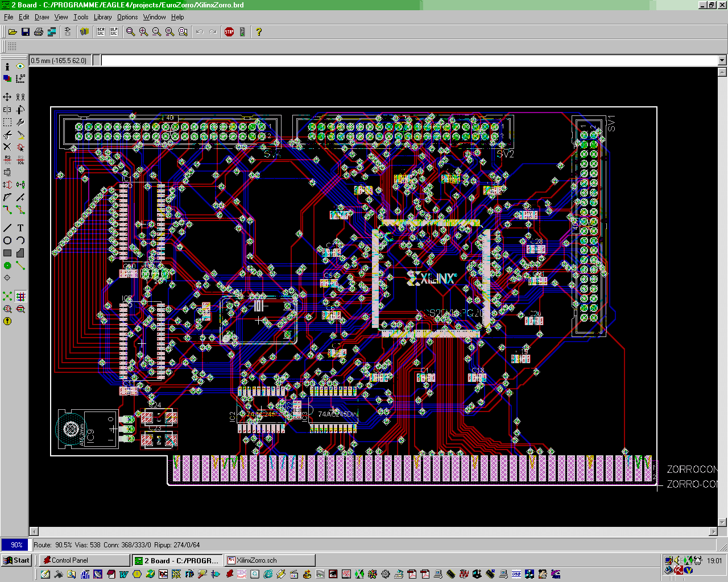This screenshot has height=582, width=728.
Task: Click the red STOP icon
Action: pyautogui.click(x=229, y=32)
